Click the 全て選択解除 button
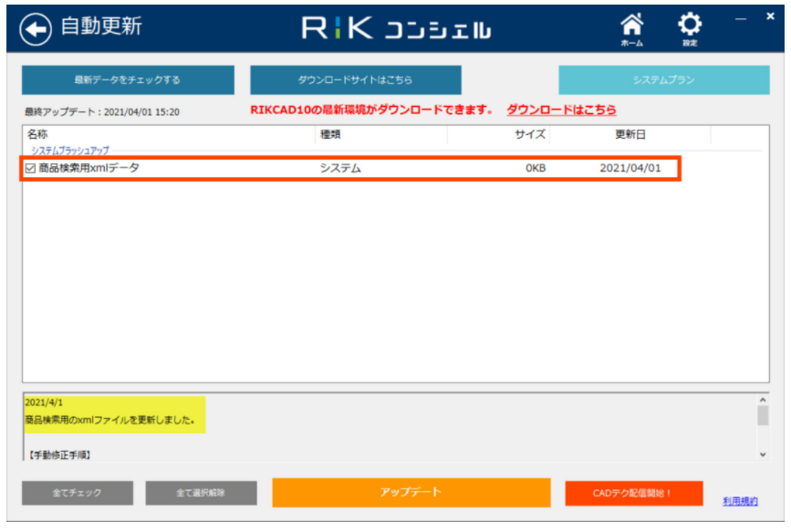This screenshot has width=791, height=532. [201, 493]
